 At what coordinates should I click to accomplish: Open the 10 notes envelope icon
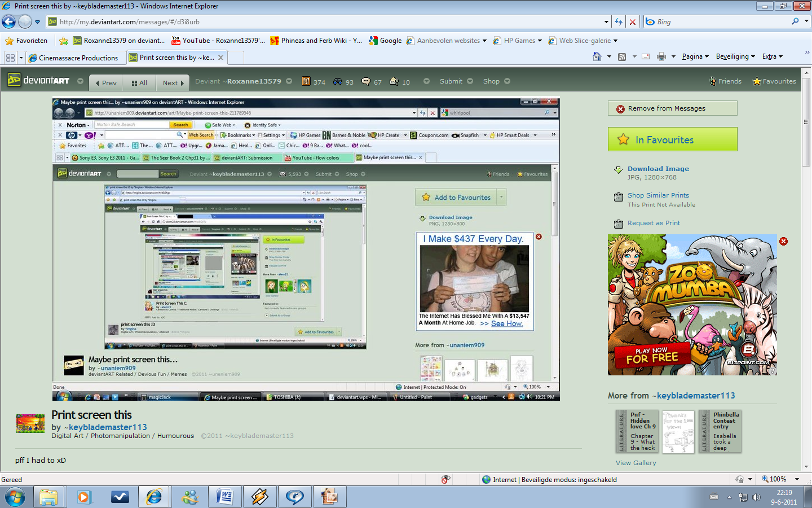394,81
